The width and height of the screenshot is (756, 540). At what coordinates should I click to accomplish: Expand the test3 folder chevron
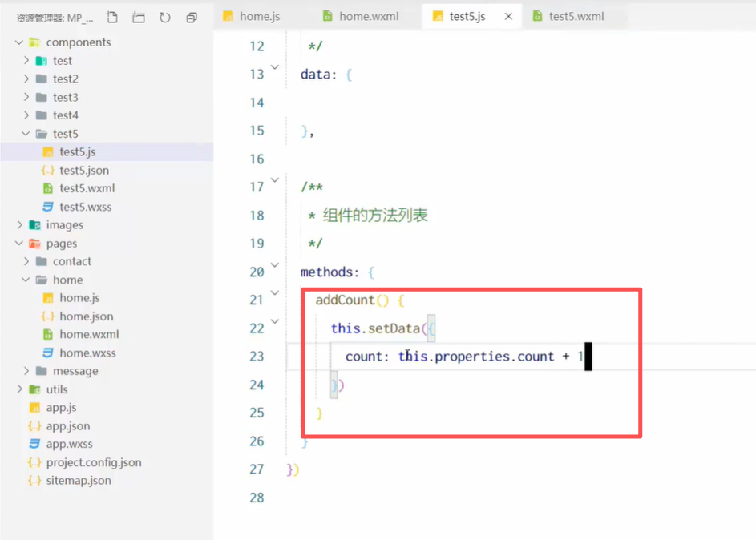(26, 97)
